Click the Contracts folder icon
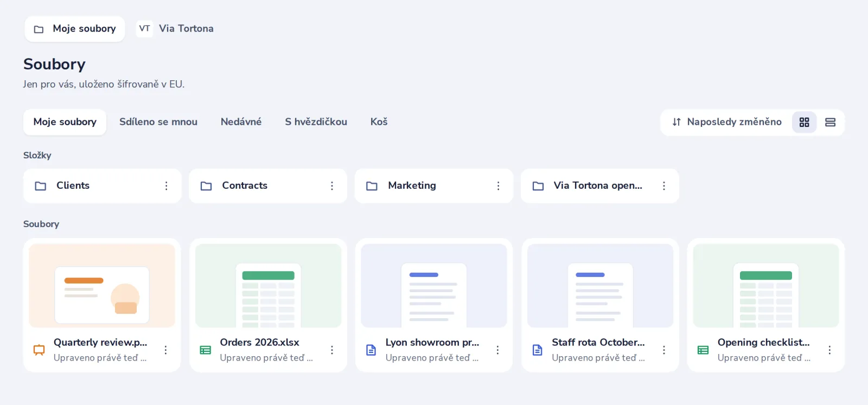The image size is (868, 405). [206, 186]
